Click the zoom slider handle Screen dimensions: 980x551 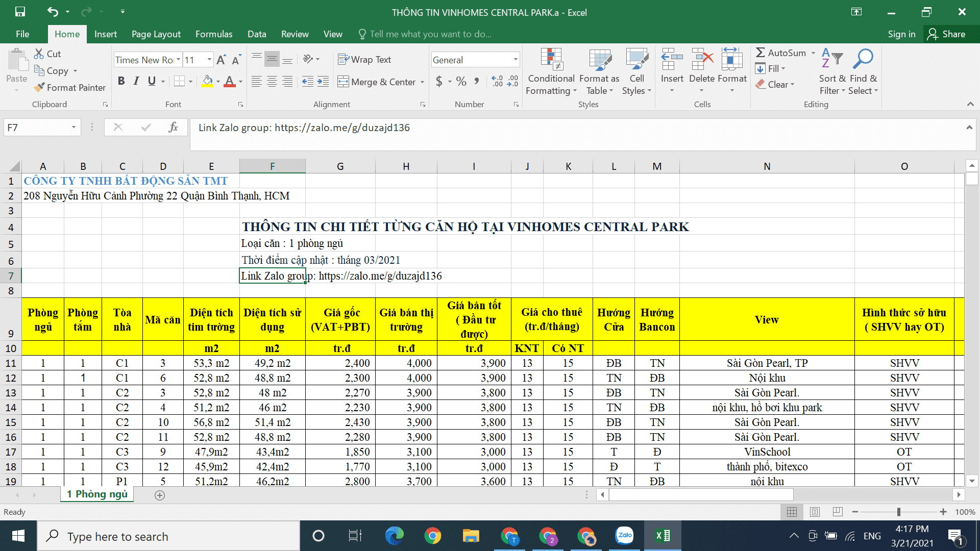(899, 512)
